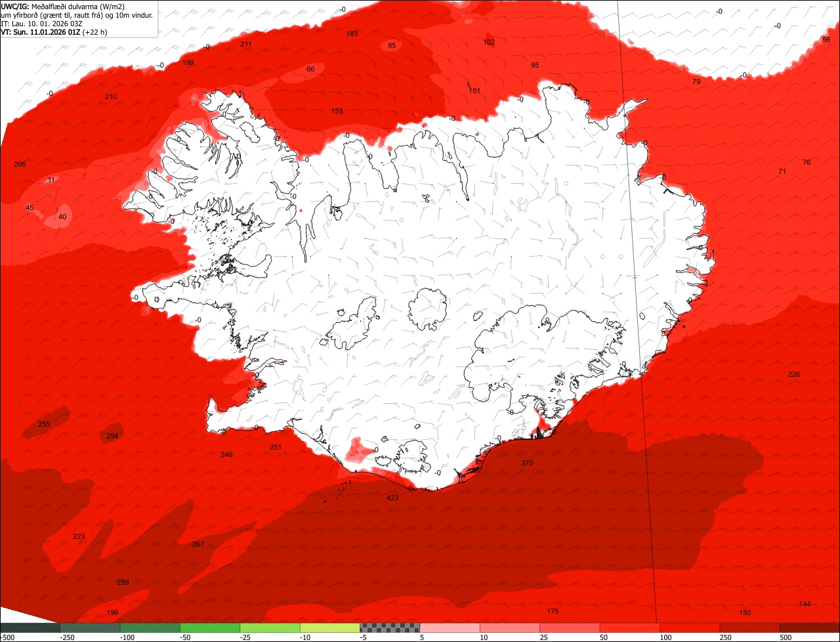Click the map value '226'
This screenshot has width=840, height=642.
click(794, 374)
